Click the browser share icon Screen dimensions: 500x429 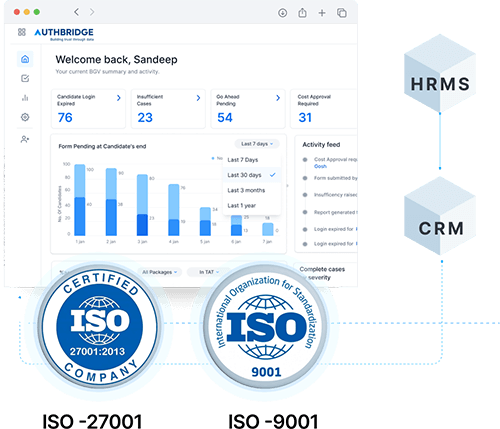click(302, 13)
